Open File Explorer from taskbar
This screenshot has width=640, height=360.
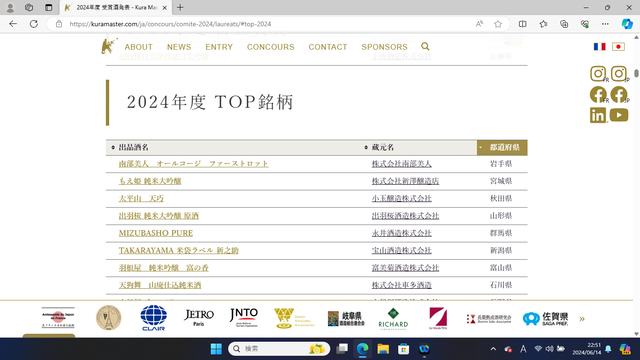tap(383, 349)
